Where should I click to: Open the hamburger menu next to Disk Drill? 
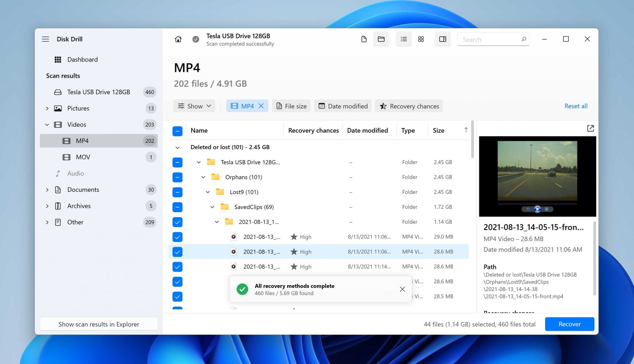[x=46, y=39]
